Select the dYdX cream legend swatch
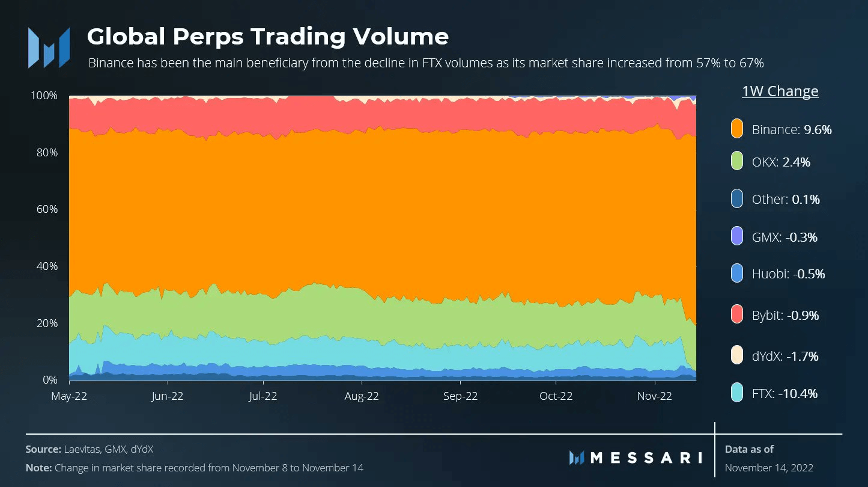Image resolution: width=868 pixels, height=487 pixels. 737,356
